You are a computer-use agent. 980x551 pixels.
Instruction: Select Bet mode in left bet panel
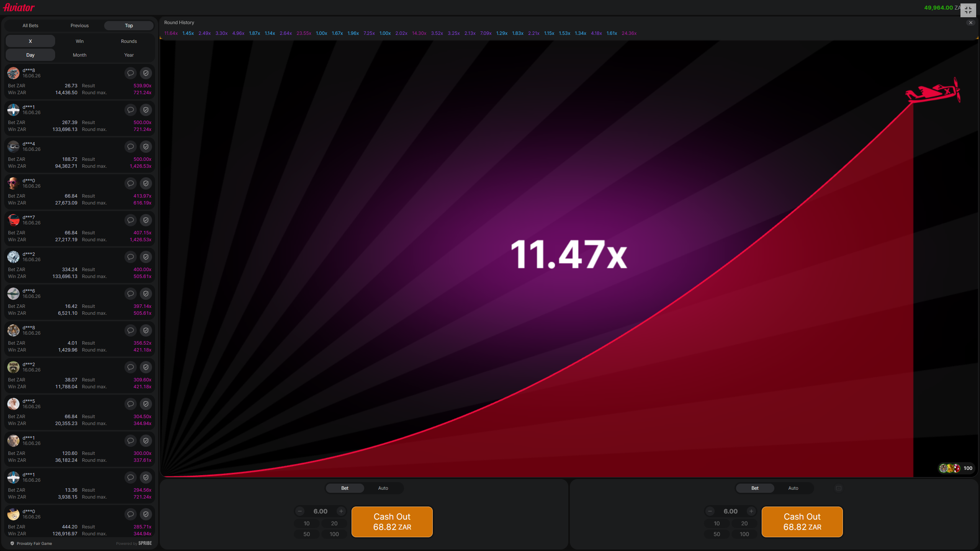coord(345,488)
